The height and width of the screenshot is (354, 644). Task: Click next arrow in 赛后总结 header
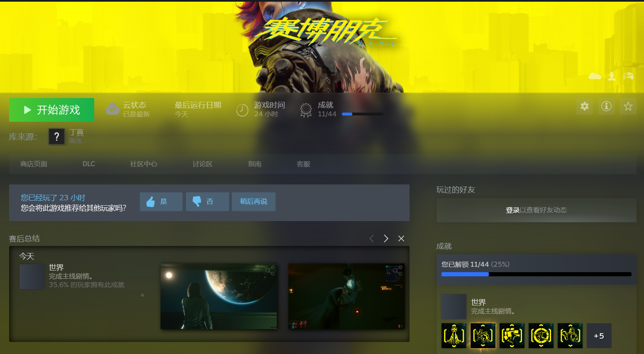[x=386, y=238]
